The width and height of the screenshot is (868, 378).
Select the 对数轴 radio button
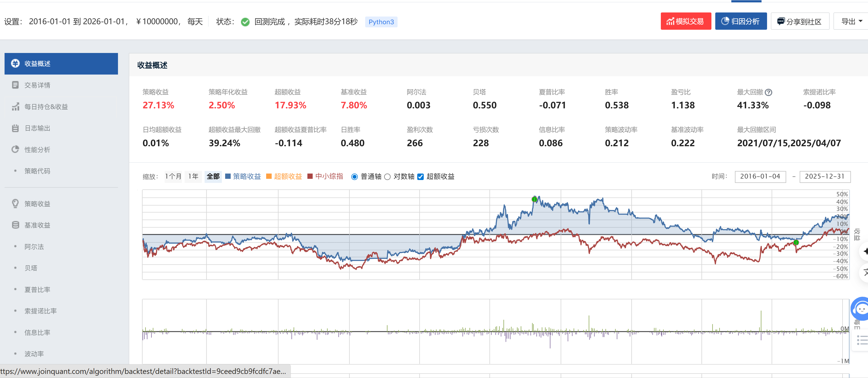coord(387,177)
